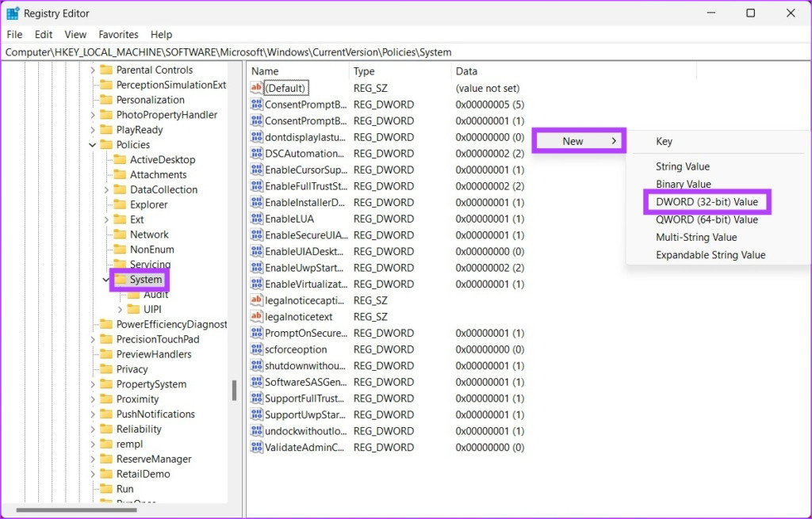Click the UIPI folder icon
The width and height of the screenshot is (812, 519).
[x=133, y=309]
